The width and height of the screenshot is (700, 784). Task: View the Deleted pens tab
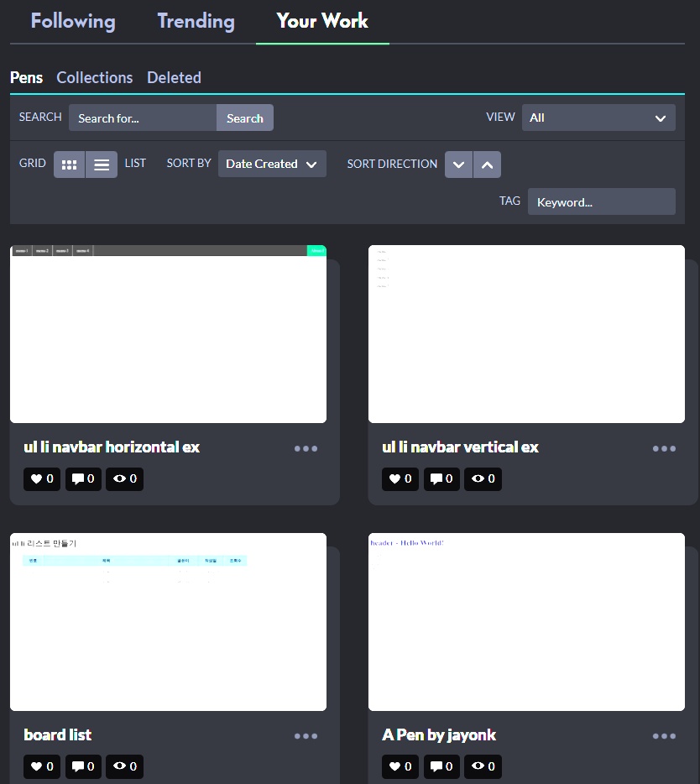[x=174, y=77]
